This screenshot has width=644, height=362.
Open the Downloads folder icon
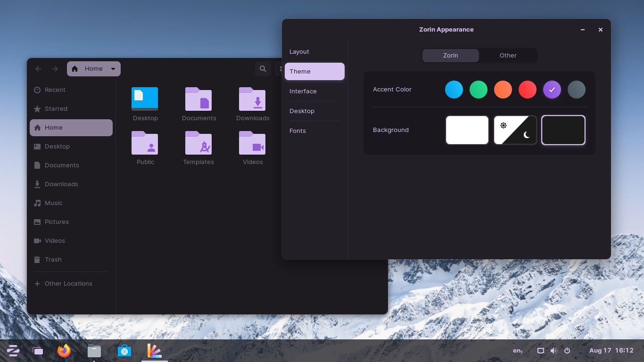click(252, 99)
